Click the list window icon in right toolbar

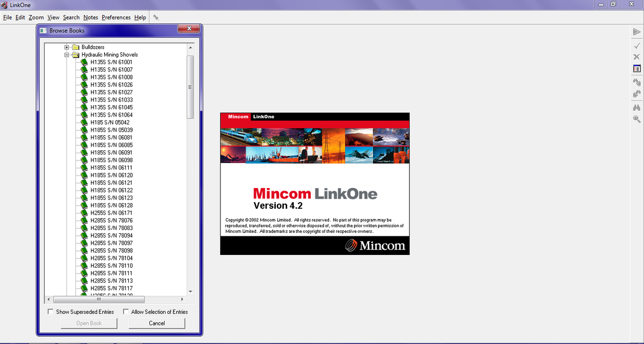(x=636, y=68)
